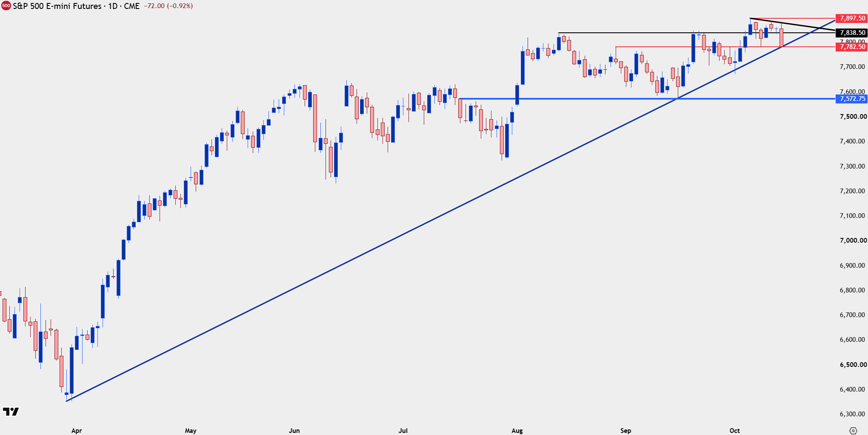Select the 7,897.50 red price label
The height and width of the screenshot is (435, 868).
point(851,18)
